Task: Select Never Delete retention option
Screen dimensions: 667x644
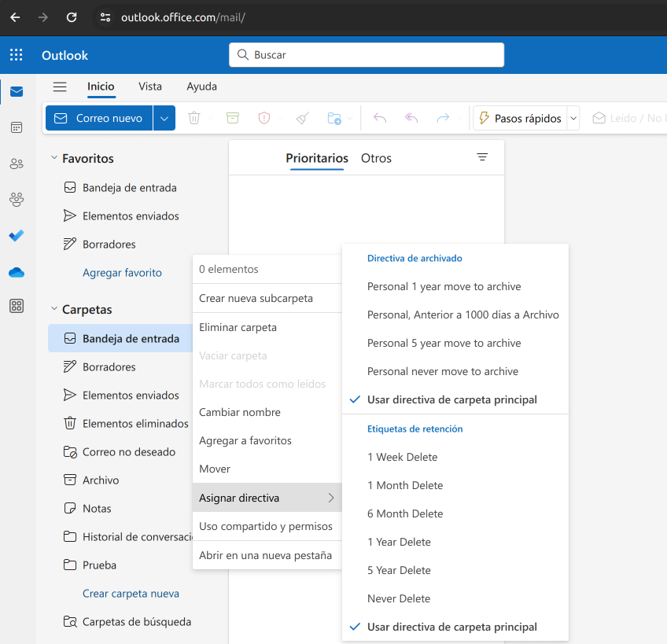Action: pos(398,598)
